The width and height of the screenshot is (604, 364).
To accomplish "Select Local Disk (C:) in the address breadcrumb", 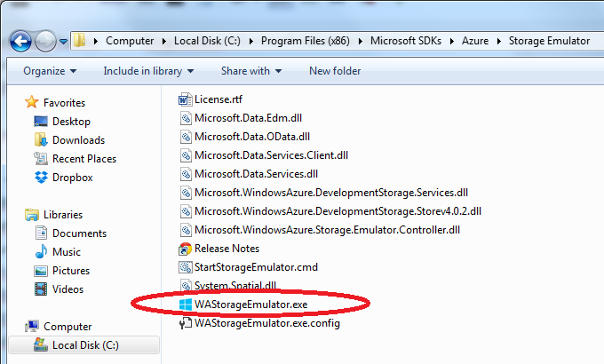I will click(207, 41).
